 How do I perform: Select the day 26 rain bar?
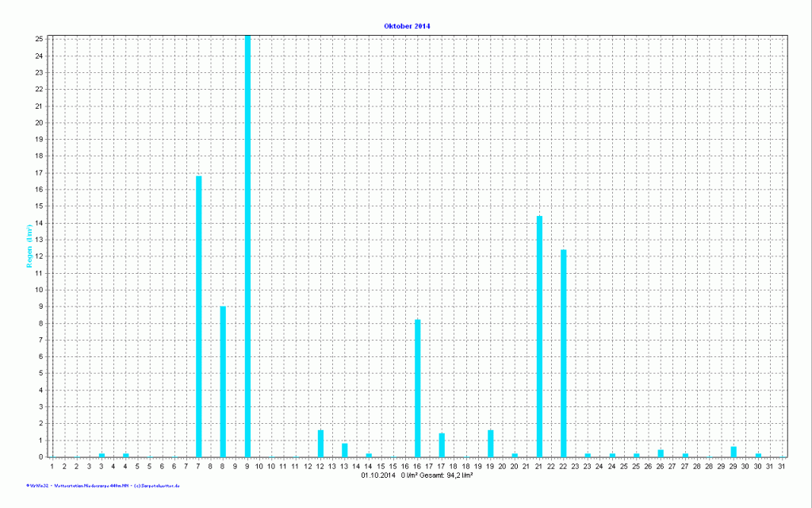661,453
